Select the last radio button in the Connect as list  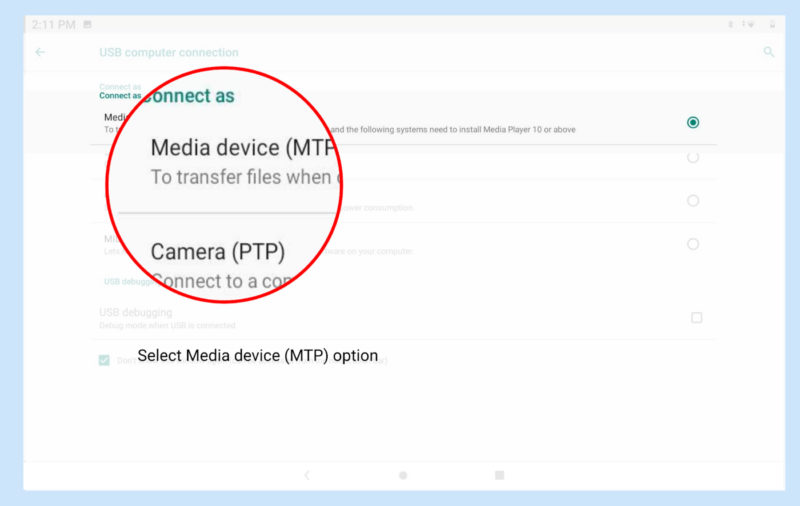(693, 244)
